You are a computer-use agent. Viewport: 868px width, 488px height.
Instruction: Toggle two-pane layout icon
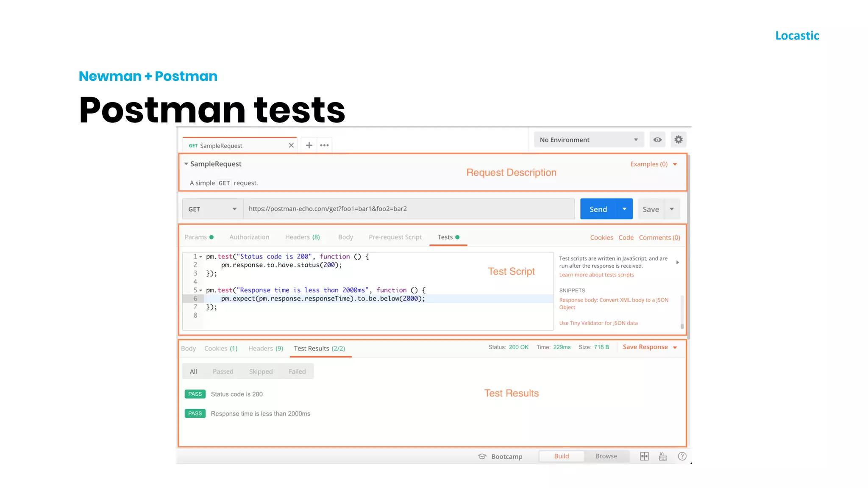(x=644, y=456)
